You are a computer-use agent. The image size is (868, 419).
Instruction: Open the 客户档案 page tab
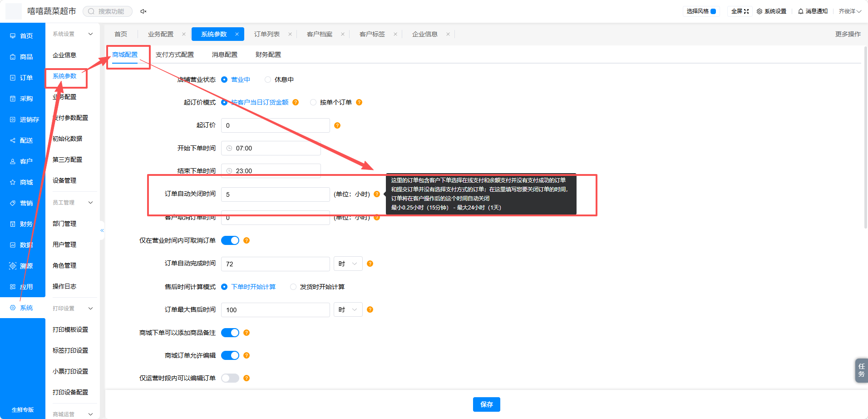[x=320, y=34]
